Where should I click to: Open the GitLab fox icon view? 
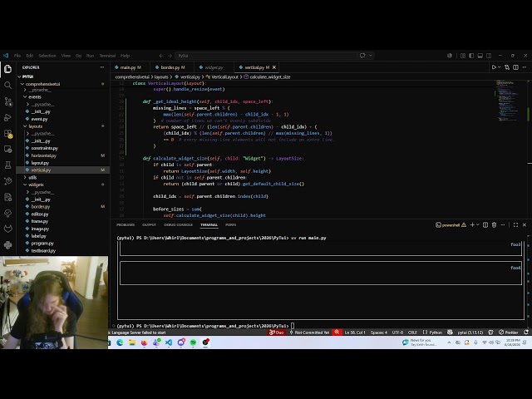[7, 229]
